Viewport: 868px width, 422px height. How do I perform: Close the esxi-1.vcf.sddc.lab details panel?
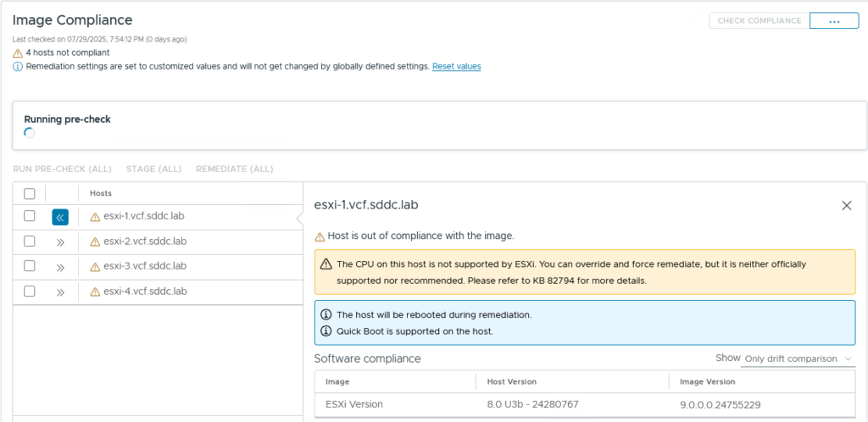(846, 205)
